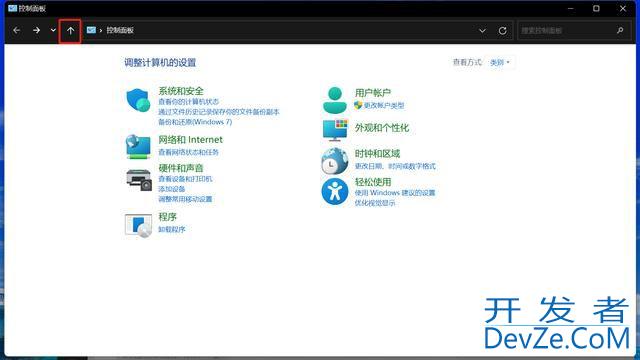The height and width of the screenshot is (360, 640).
Task: Open 卸载程序 link
Action: tap(172, 229)
